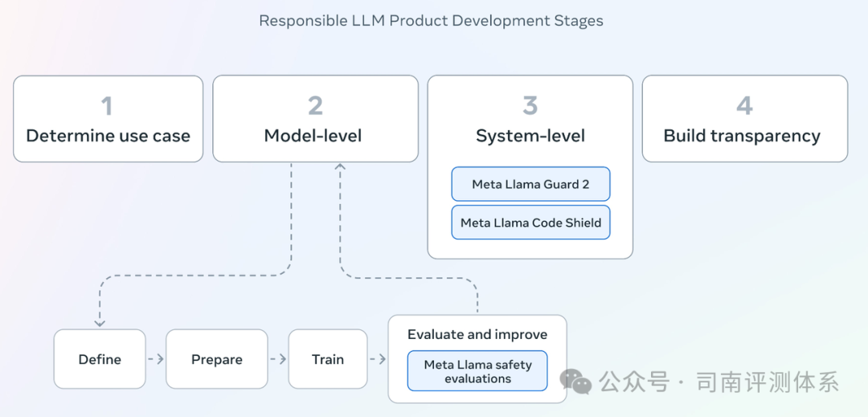The image size is (868, 417).
Task: Click the Evaluate and improve heading
Action: point(477,334)
